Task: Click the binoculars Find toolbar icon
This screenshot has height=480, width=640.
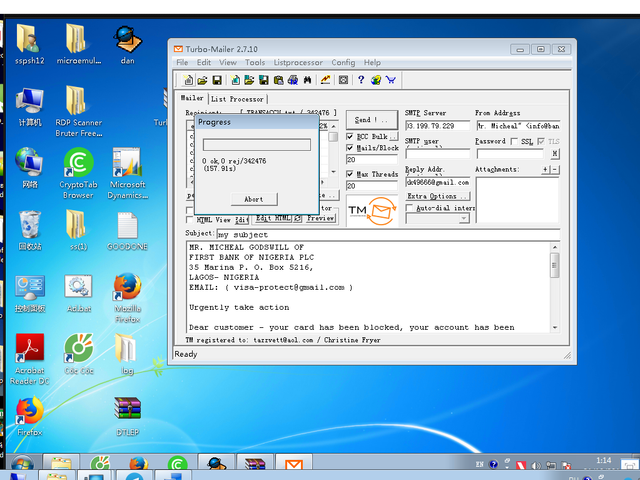Action: coord(308,80)
